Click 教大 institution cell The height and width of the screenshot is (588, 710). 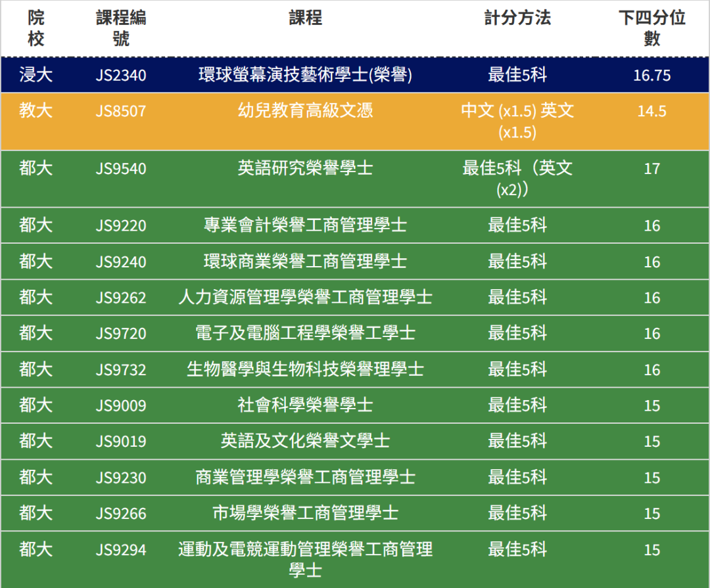pyautogui.click(x=35, y=110)
